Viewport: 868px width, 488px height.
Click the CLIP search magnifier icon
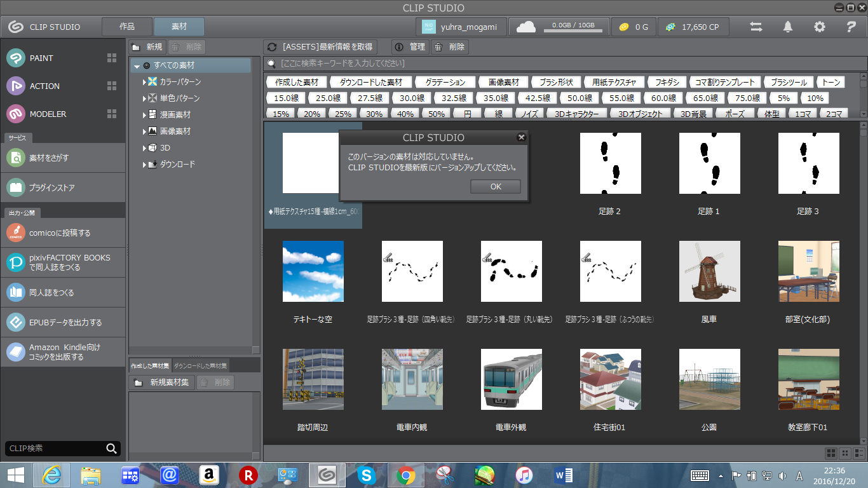click(112, 449)
